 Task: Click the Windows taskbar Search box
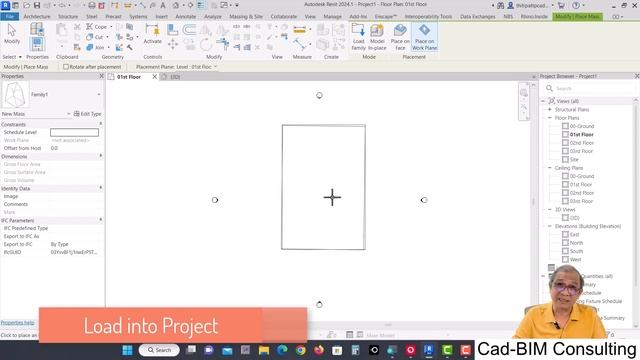coord(159,350)
